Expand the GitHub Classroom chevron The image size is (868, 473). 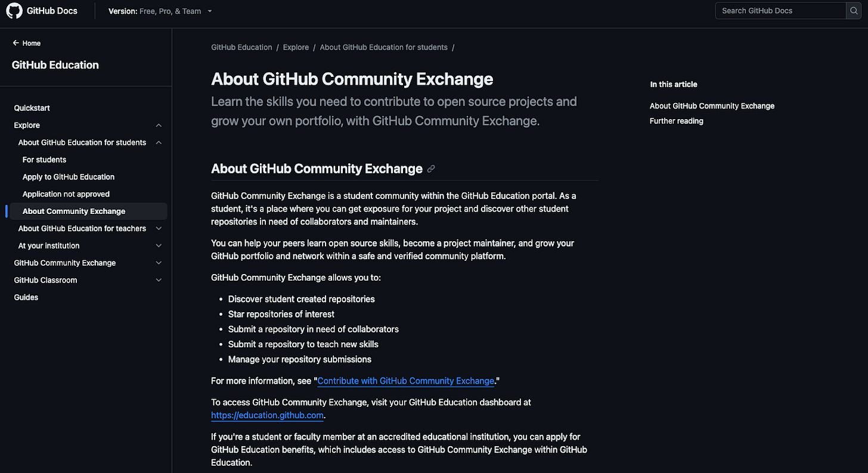click(x=159, y=280)
